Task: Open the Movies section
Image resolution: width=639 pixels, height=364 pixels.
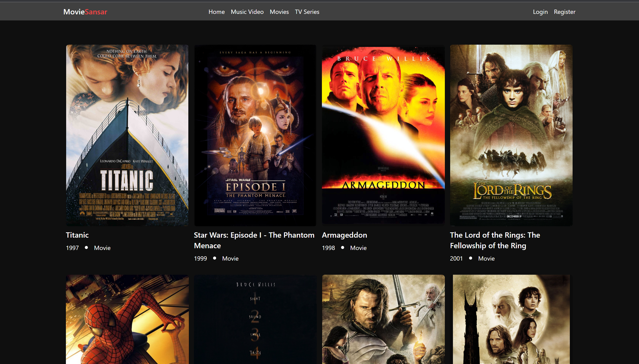Action: (279, 12)
